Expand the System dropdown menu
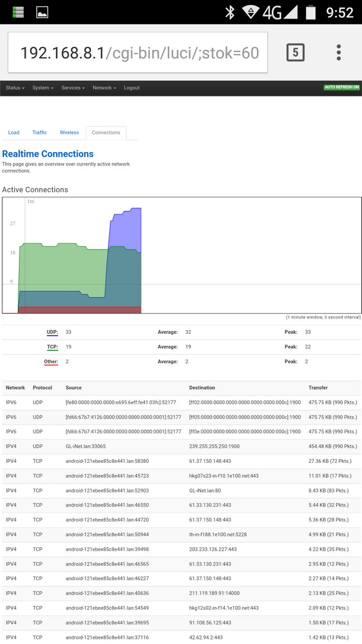This screenshot has width=362, height=644. coord(43,88)
